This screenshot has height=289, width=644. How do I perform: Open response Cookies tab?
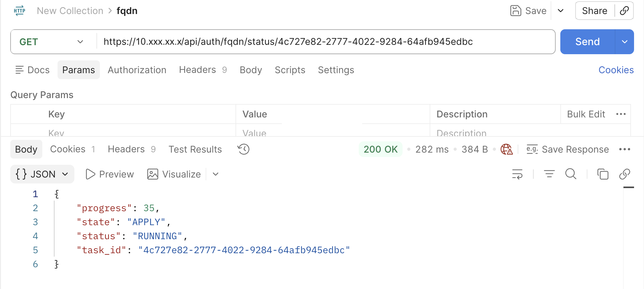click(73, 149)
